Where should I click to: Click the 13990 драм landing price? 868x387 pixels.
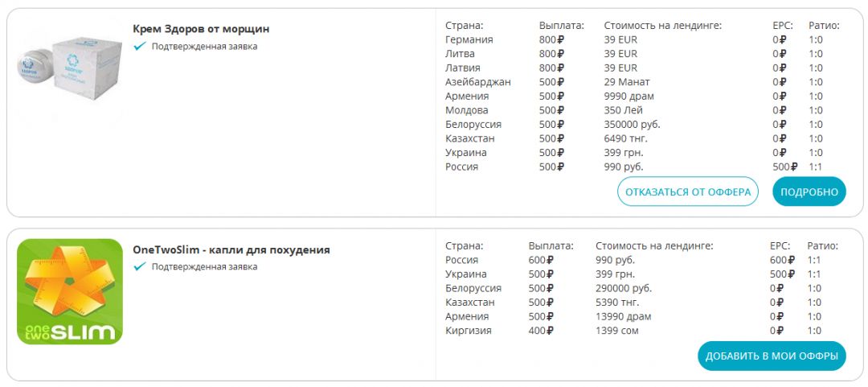[x=624, y=316]
